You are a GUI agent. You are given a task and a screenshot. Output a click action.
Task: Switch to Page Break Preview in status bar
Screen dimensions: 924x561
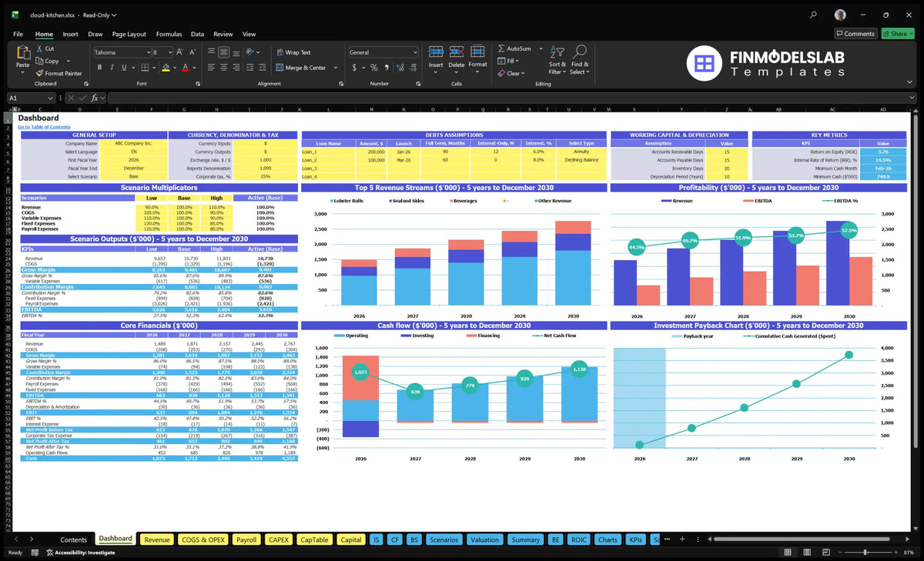point(825,553)
